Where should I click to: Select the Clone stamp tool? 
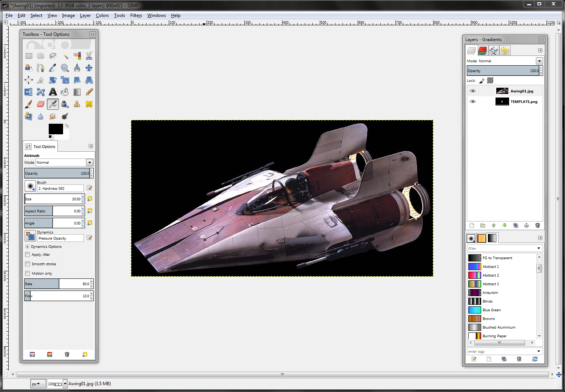(x=77, y=104)
